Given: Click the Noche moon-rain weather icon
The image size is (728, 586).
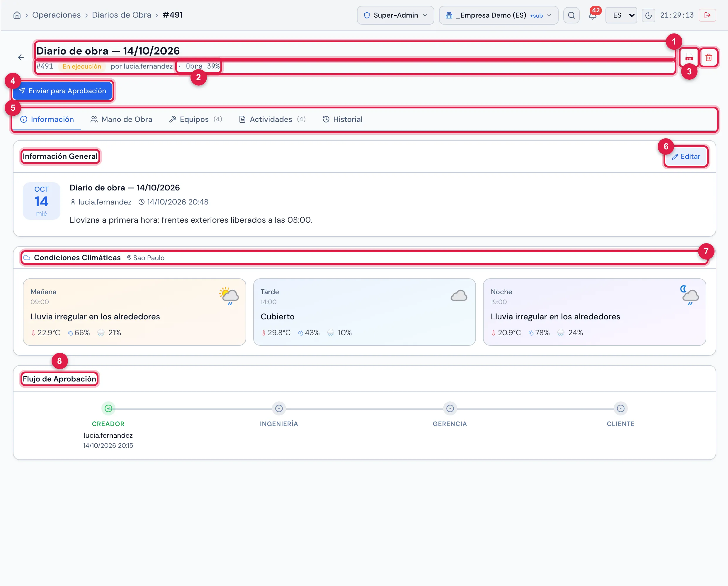Looking at the screenshot, I should (x=689, y=295).
